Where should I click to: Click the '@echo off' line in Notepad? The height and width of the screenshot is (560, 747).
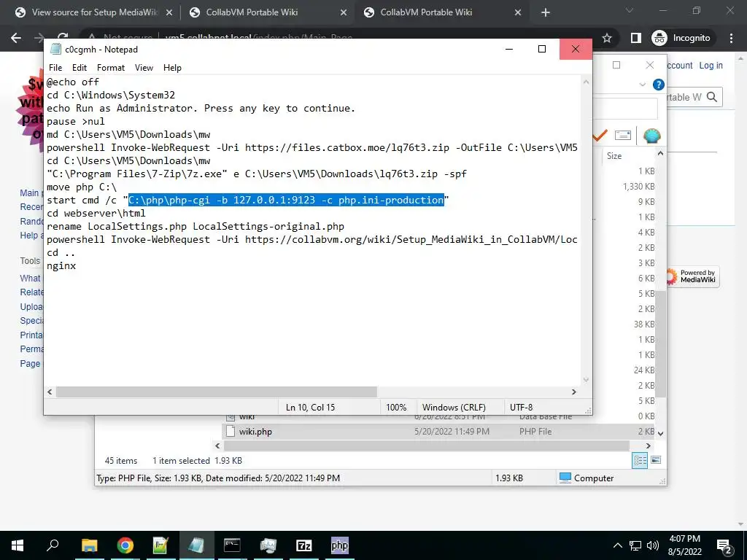pos(73,82)
